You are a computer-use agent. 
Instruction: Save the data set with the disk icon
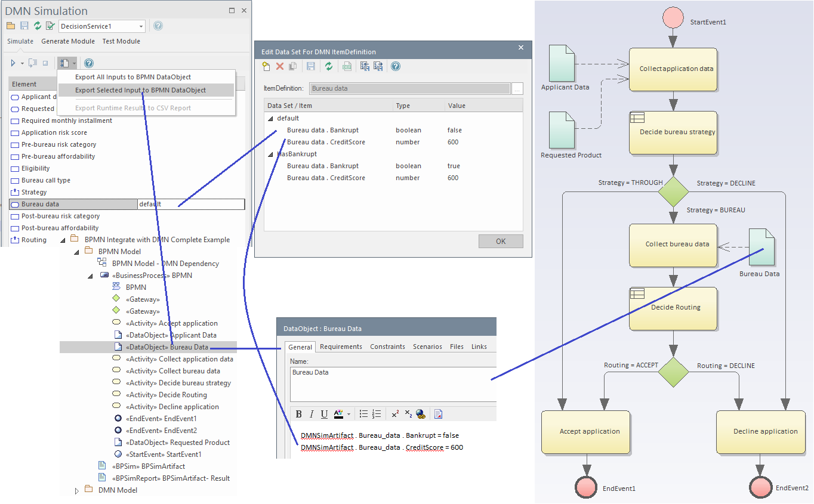(x=309, y=66)
